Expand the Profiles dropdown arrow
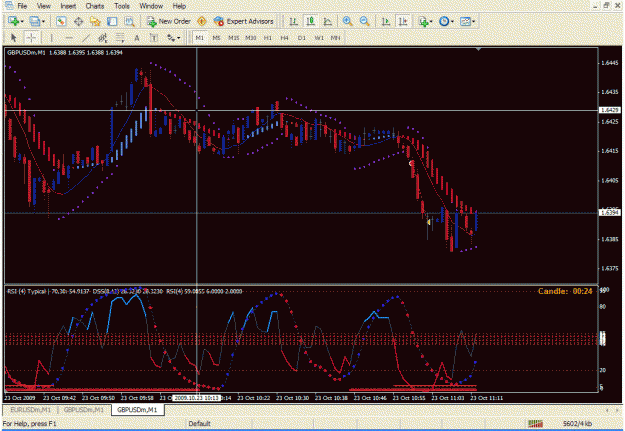The width and height of the screenshot is (625, 431). click(x=43, y=22)
